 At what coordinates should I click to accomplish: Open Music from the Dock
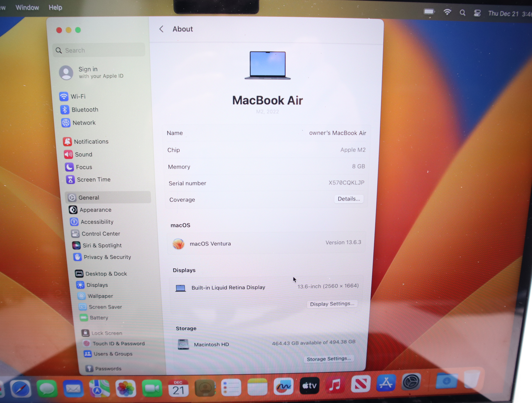click(x=335, y=385)
